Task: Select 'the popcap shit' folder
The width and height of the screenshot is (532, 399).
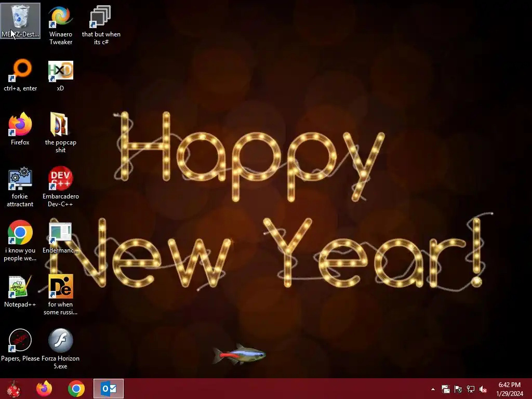Action: [60, 132]
